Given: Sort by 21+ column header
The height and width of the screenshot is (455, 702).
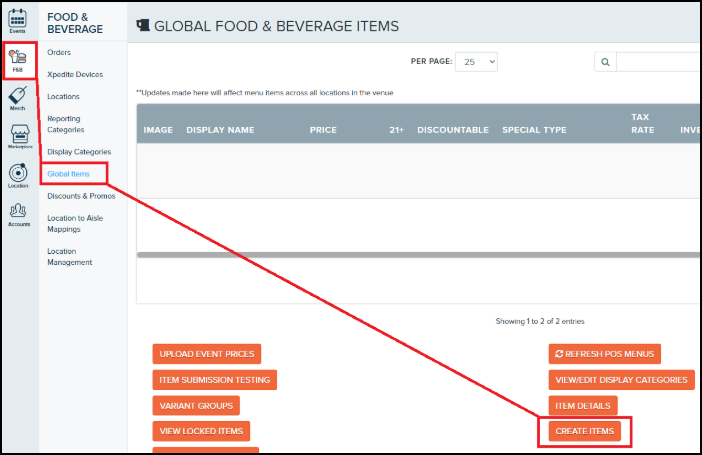Looking at the screenshot, I should pos(397,130).
